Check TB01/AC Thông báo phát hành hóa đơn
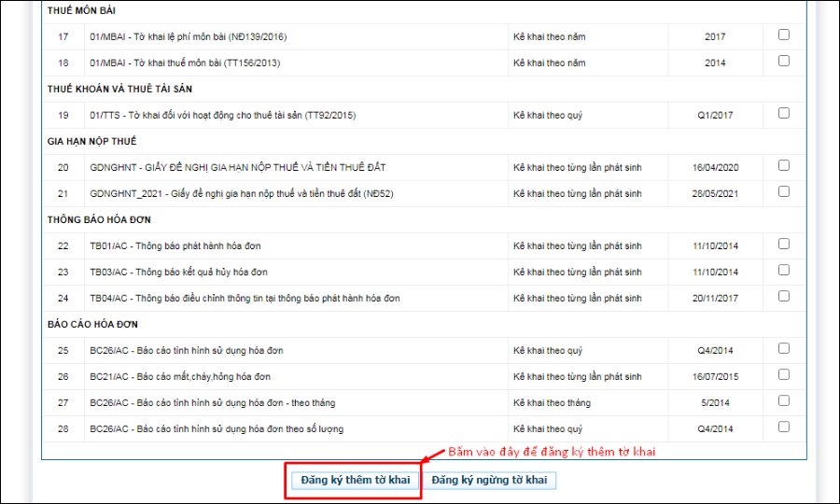This screenshot has height=504, width=840. click(x=783, y=245)
